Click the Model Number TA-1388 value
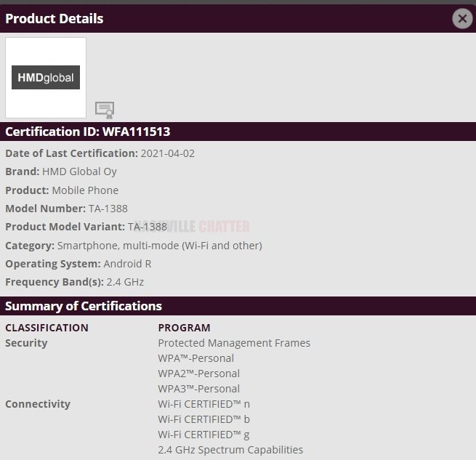The width and height of the screenshot is (476, 460). click(108, 209)
